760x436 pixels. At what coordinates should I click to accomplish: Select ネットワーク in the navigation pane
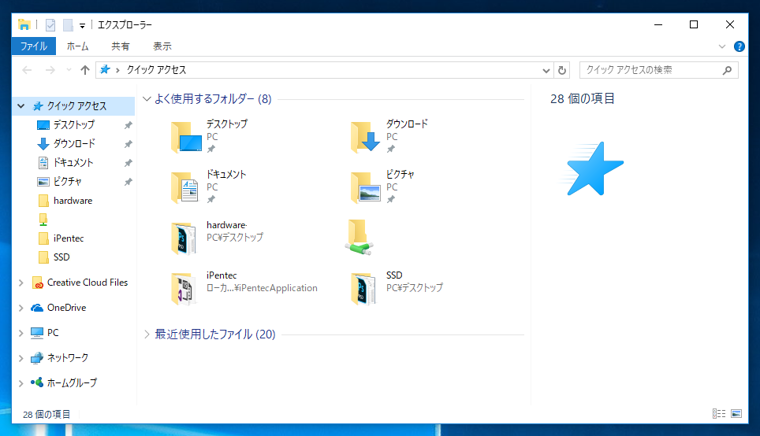67,358
